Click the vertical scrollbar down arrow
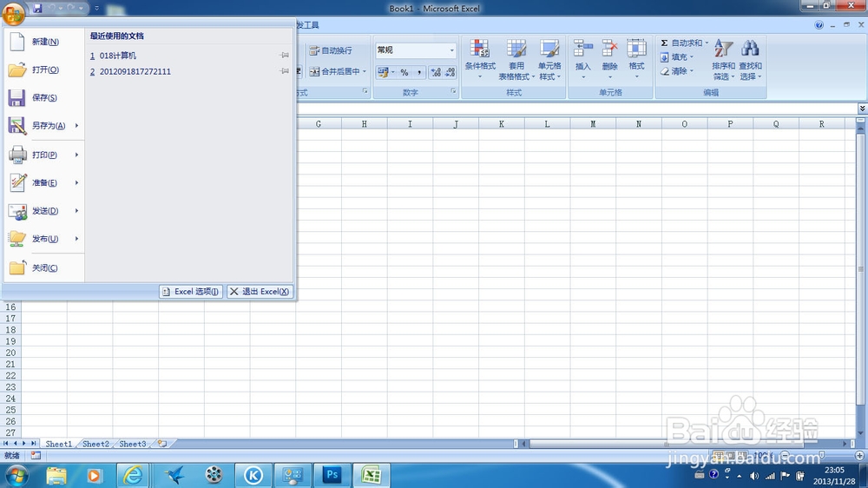The height and width of the screenshot is (488, 868). [x=860, y=432]
